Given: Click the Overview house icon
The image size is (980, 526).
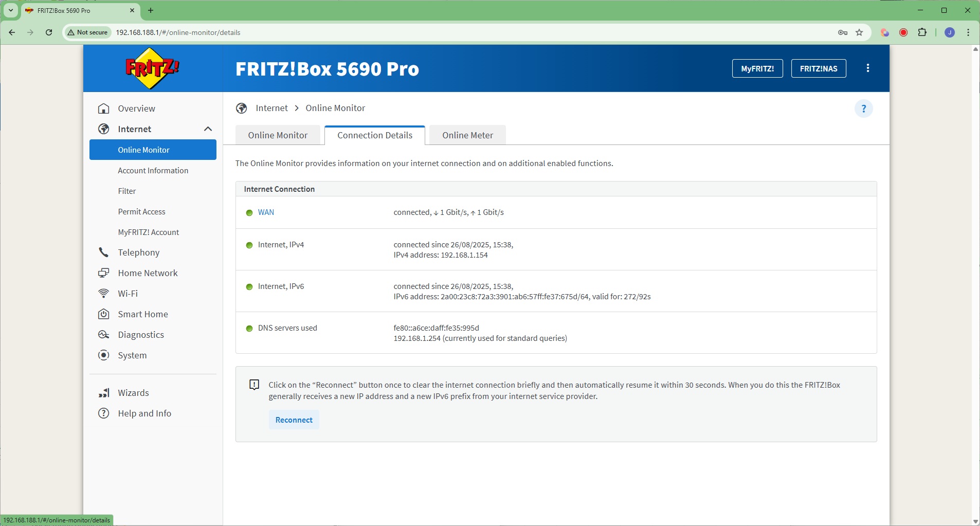Looking at the screenshot, I should click(104, 108).
